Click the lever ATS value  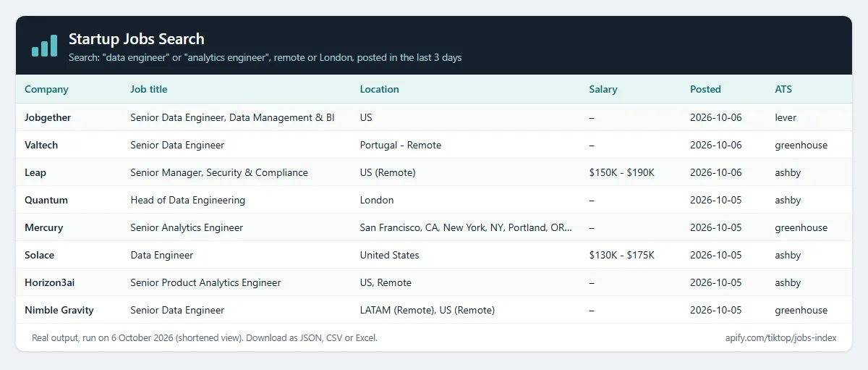pos(786,117)
